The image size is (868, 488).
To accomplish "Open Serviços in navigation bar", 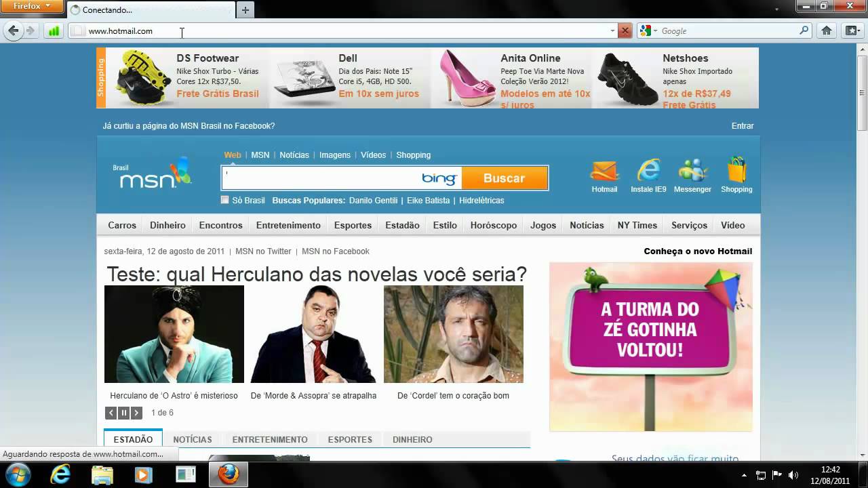I will [689, 225].
